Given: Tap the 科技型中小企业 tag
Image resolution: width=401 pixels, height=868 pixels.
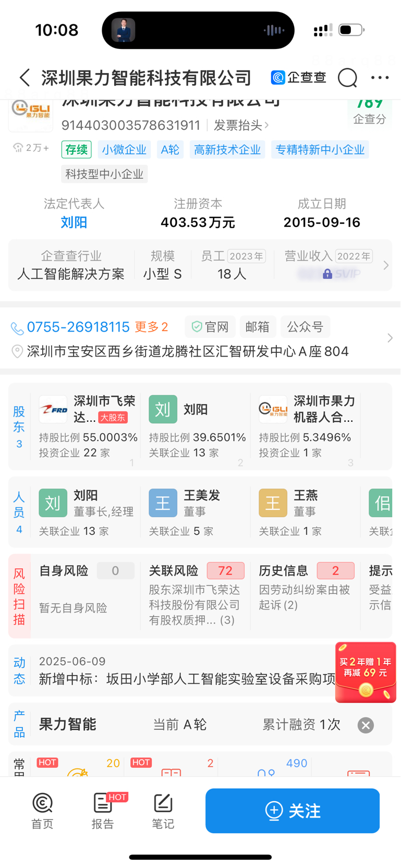Looking at the screenshot, I should point(104,174).
